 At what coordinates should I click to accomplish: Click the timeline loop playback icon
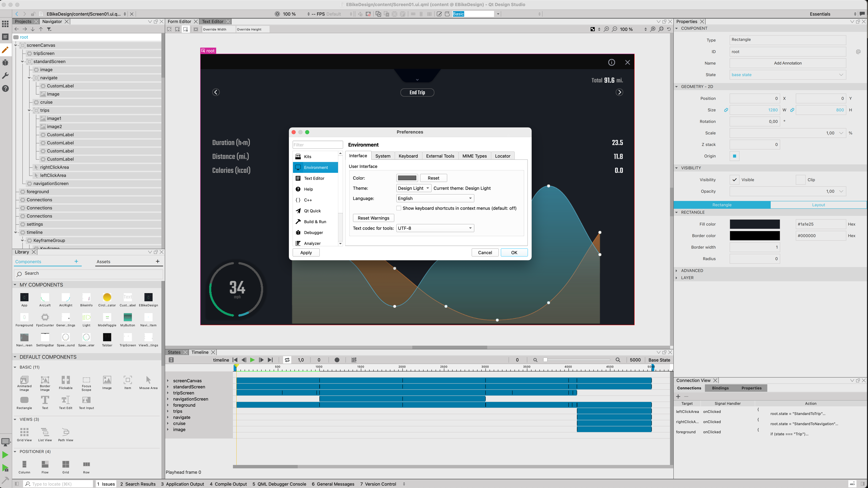click(x=287, y=360)
